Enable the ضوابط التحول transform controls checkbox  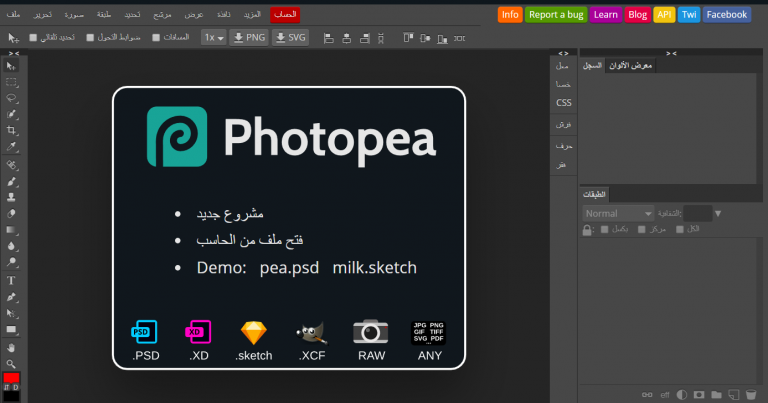click(88, 38)
